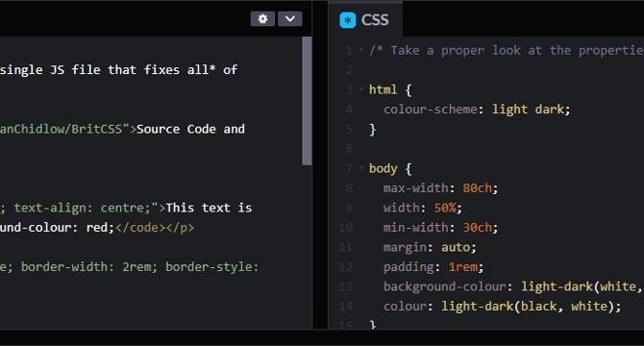Screen dimensions: 644x346
Task: Click the 'min-width' property on line 10
Action: click(x=415, y=228)
